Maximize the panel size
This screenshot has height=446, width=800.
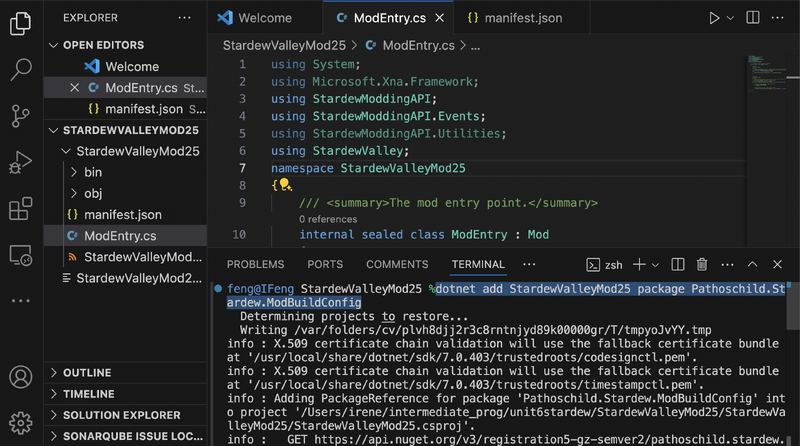click(x=752, y=264)
